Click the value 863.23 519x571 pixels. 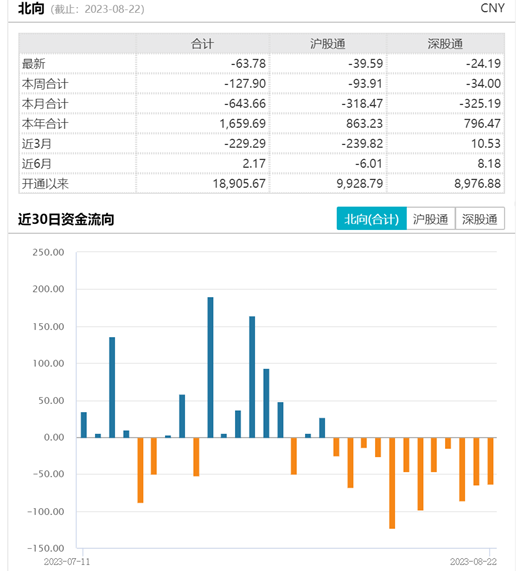(365, 124)
